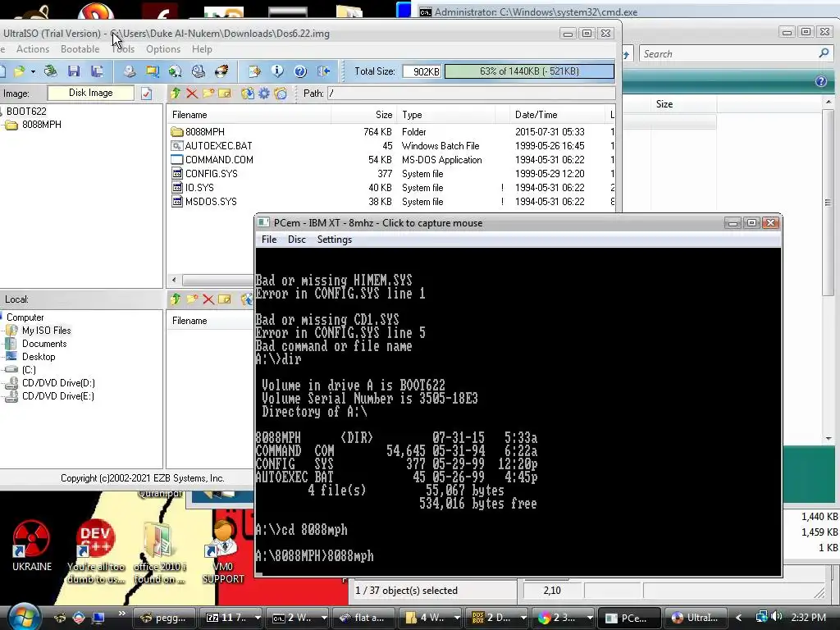Select the BOOT622 root tree node
Image resolution: width=840 pixels, height=630 pixels.
(26, 112)
